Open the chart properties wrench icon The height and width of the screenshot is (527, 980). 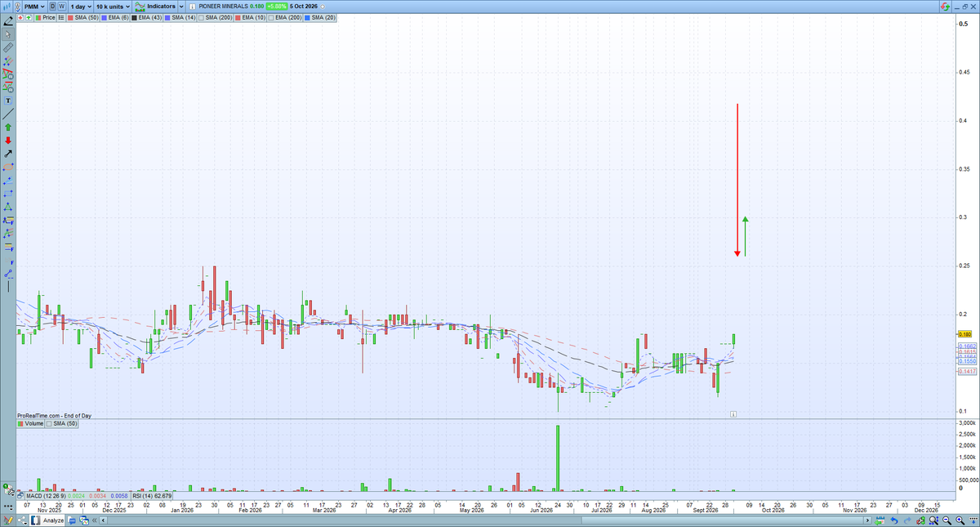[x=920, y=520]
